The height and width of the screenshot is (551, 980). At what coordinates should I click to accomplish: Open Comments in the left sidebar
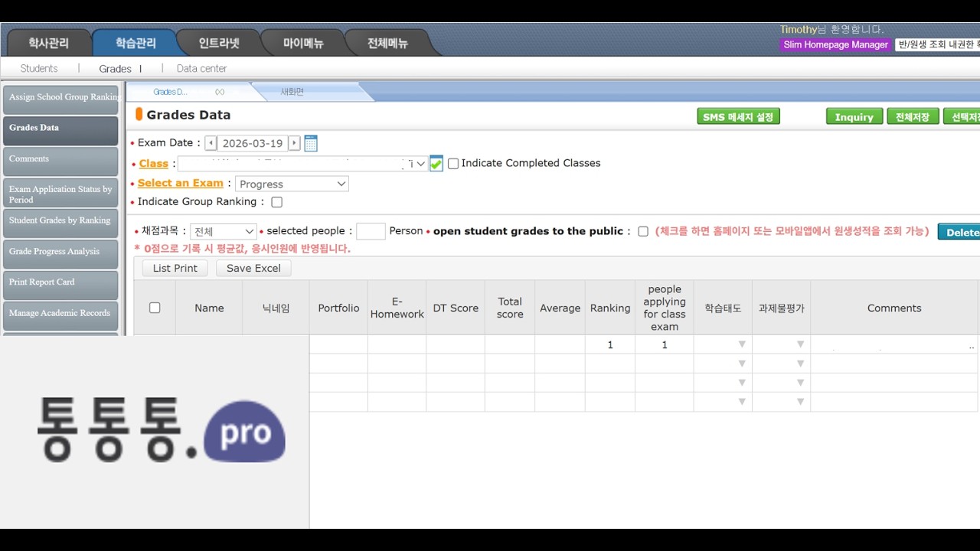click(x=60, y=161)
